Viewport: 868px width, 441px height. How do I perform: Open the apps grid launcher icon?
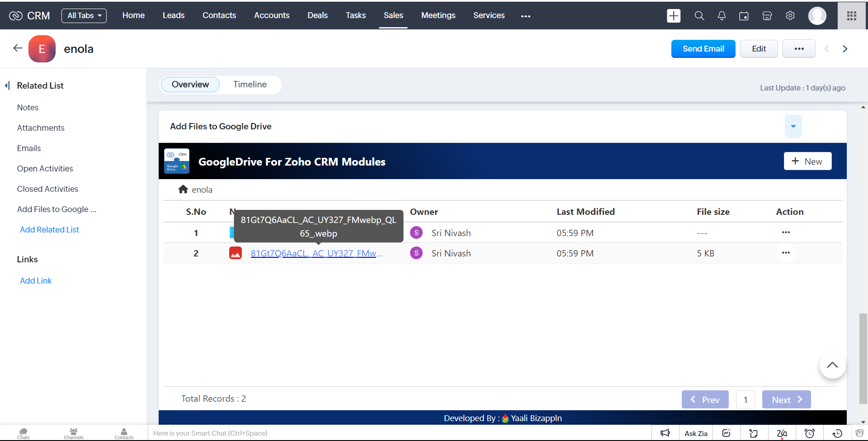852,16
